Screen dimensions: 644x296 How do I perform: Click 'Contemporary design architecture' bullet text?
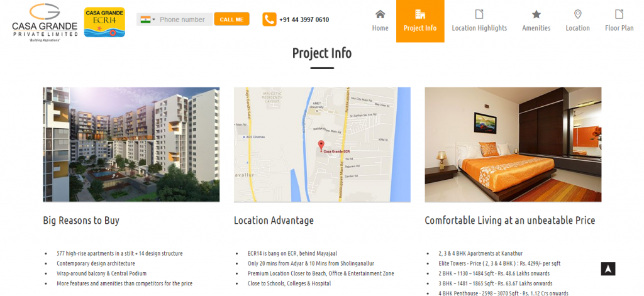click(x=96, y=263)
